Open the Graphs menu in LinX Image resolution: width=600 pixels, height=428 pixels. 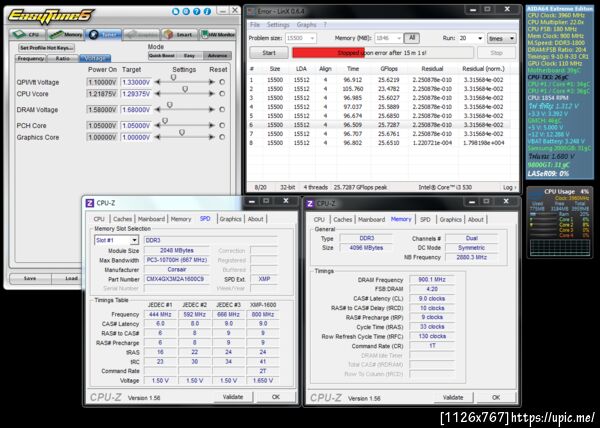click(x=307, y=24)
